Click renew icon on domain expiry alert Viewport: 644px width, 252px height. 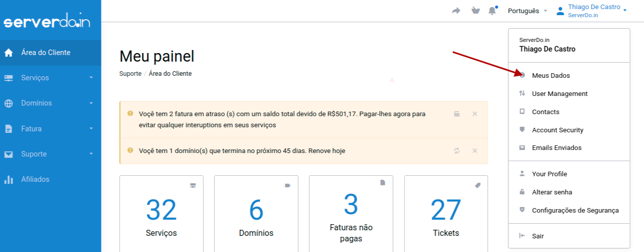(457, 150)
